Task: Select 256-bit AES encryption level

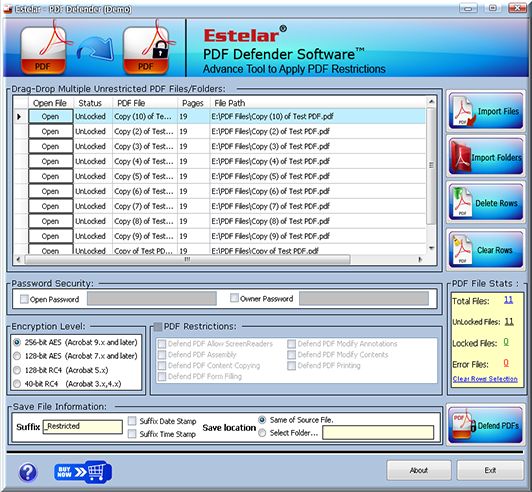Action: (x=17, y=342)
